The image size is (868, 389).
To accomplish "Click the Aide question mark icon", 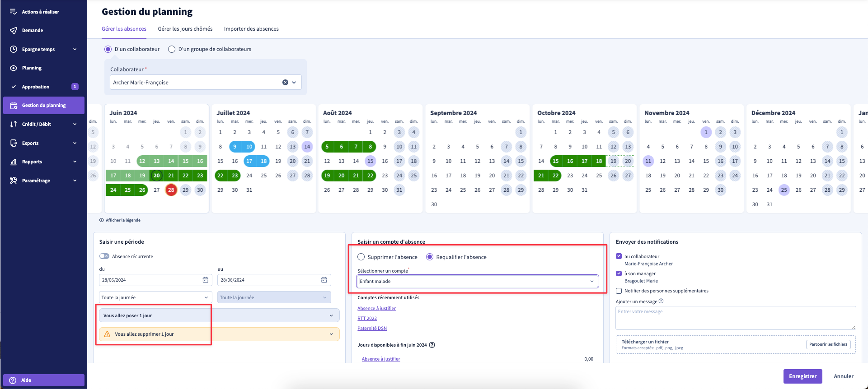I will click(x=13, y=380).
